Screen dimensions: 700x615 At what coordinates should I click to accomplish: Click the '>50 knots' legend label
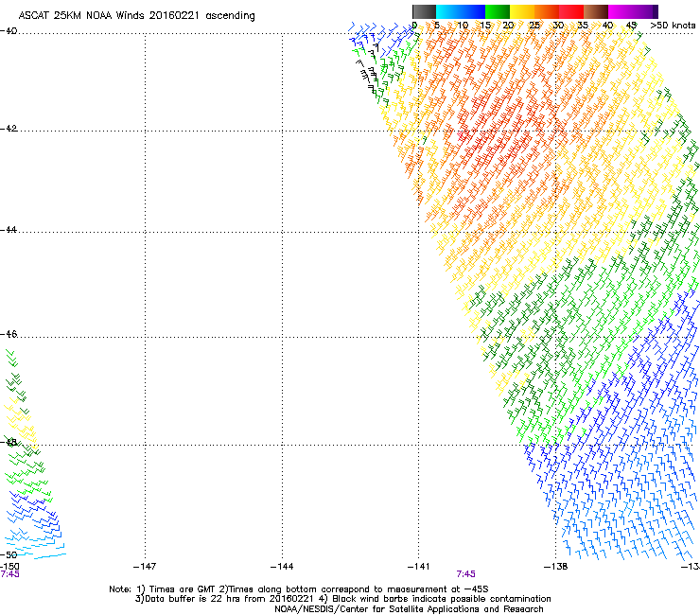click(673, 26)
